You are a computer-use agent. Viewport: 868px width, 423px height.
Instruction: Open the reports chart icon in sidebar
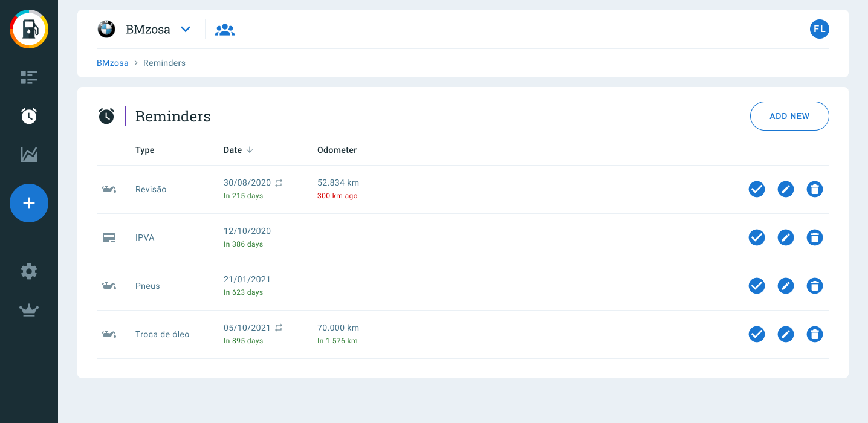tap(29, 155)
